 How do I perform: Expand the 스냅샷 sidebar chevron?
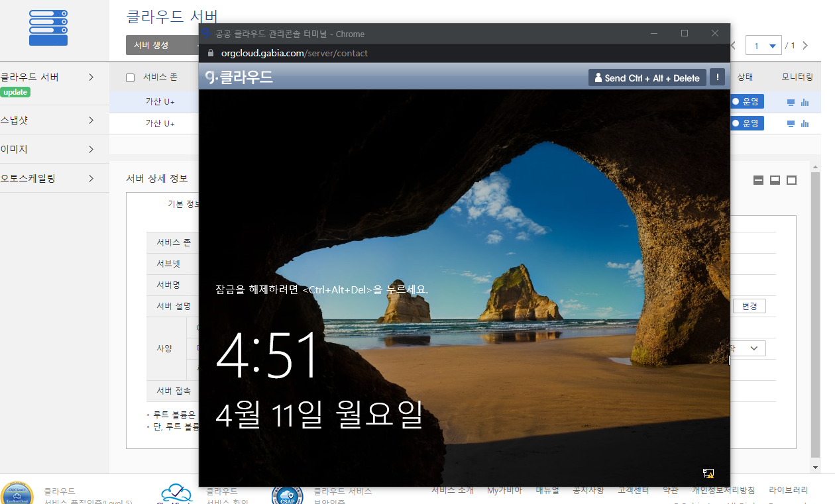click(91, 121)
